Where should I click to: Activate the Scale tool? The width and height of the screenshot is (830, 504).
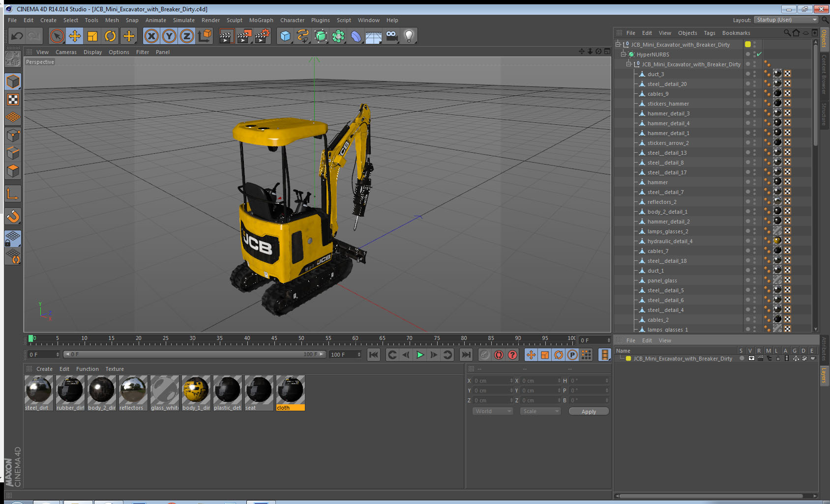click(x=92, y=36)
